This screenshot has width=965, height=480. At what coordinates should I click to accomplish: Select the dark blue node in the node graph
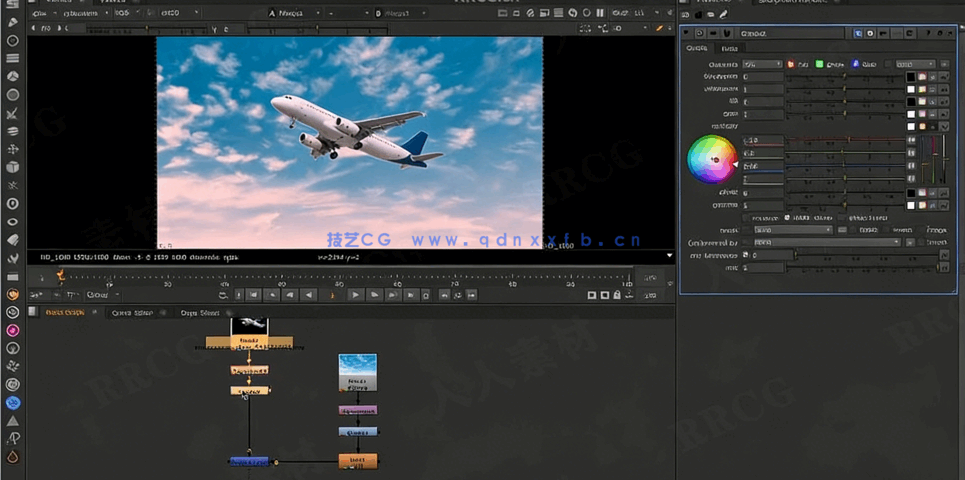249,461
